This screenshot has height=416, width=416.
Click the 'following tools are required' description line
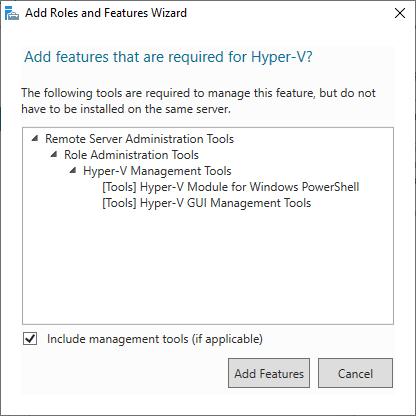click(x=198, y=93)
